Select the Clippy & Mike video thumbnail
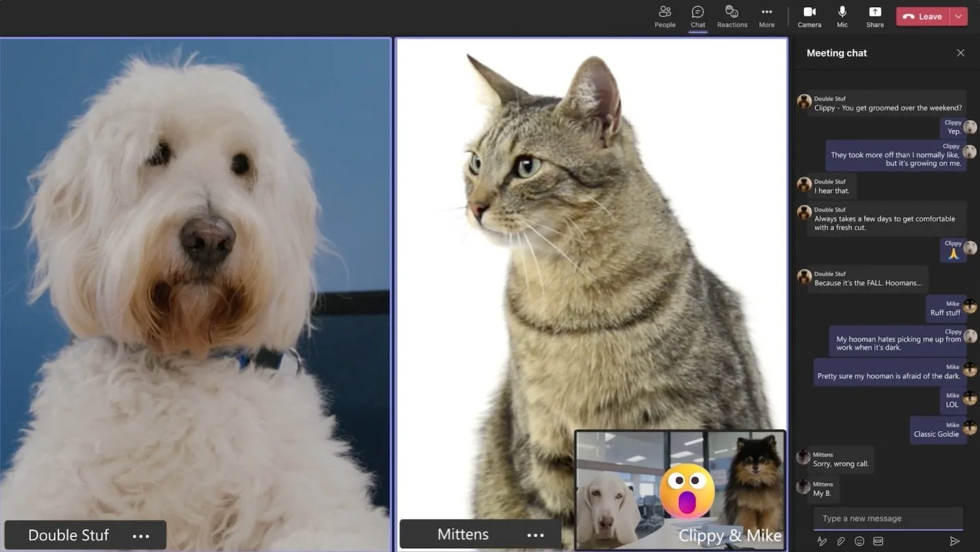 point(680,489)
